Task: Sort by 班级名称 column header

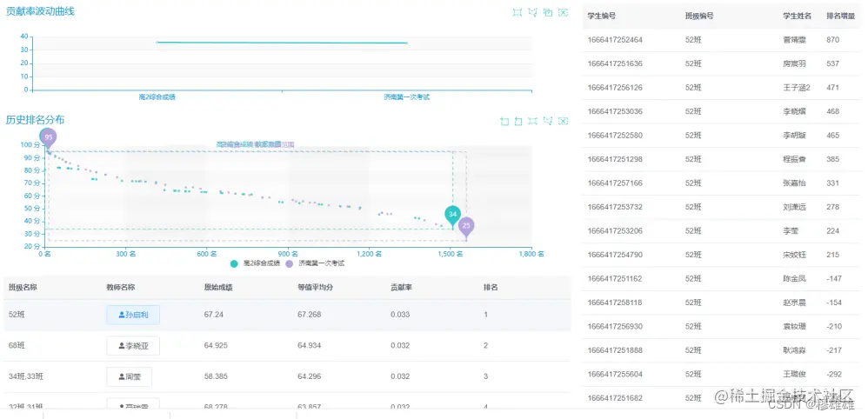Action: [x=23, y=287]
